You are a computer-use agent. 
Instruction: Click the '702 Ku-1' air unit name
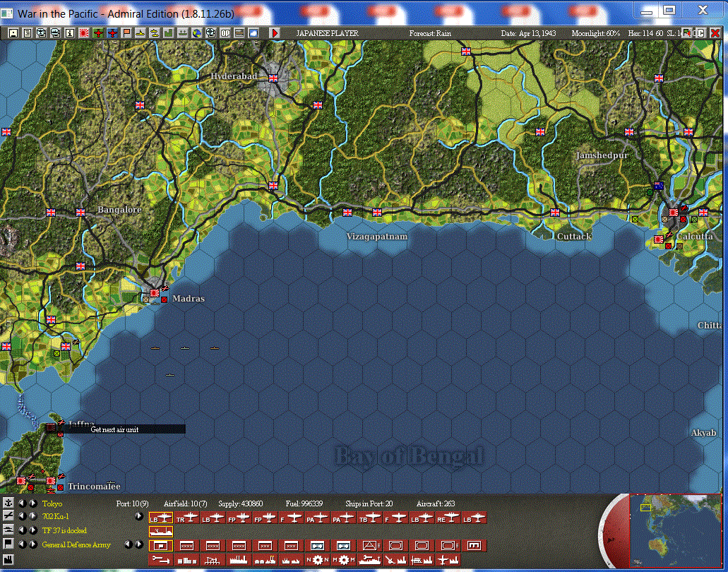coord(55,516)
